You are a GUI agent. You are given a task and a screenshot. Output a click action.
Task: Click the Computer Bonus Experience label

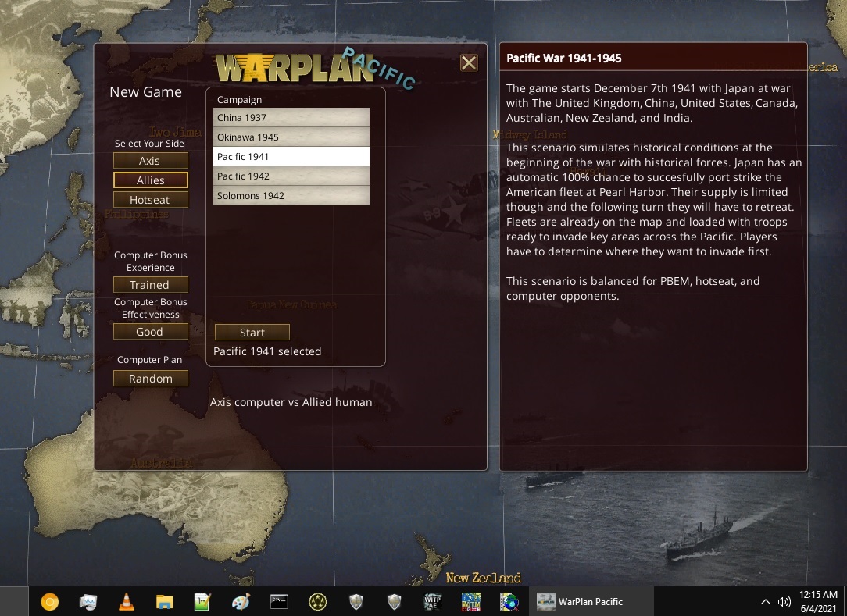pos(151,262)
